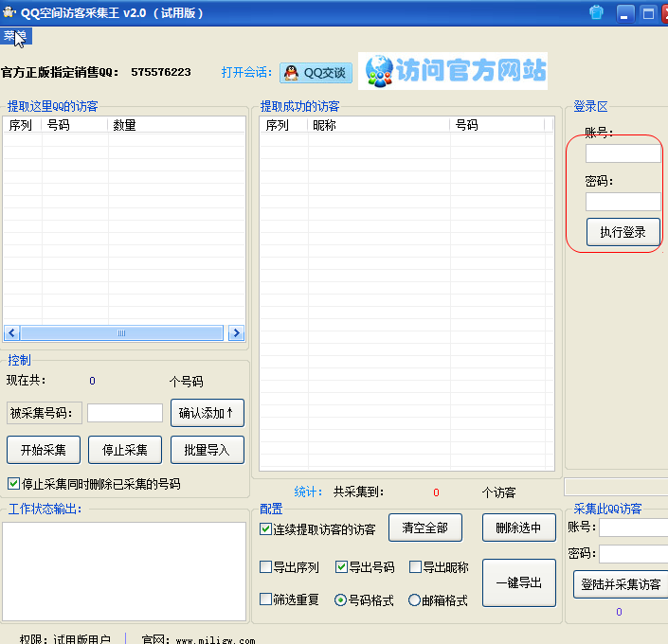Maximize the window
Viewport: 668px width, 644px height.
pyautogui.click(x=648, y=13)
